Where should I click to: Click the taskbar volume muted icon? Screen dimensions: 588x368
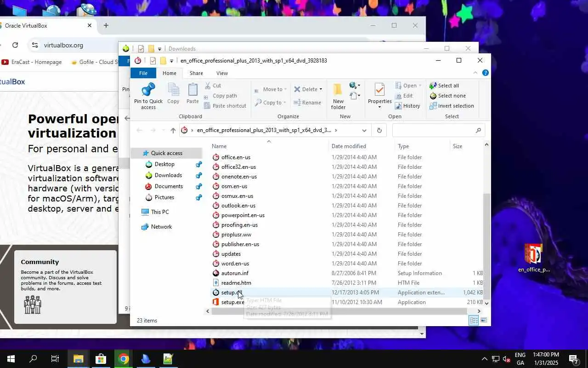tap(507, 359)
